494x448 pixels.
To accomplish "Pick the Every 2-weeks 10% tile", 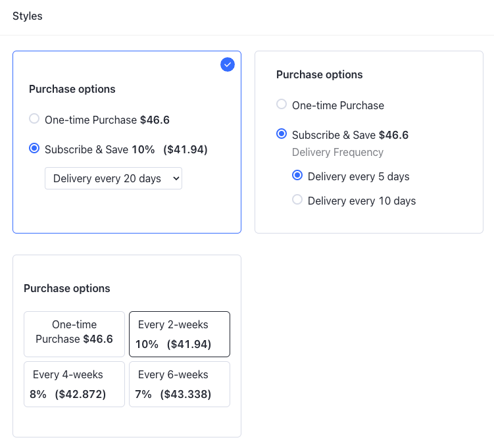I will point(180,334).
